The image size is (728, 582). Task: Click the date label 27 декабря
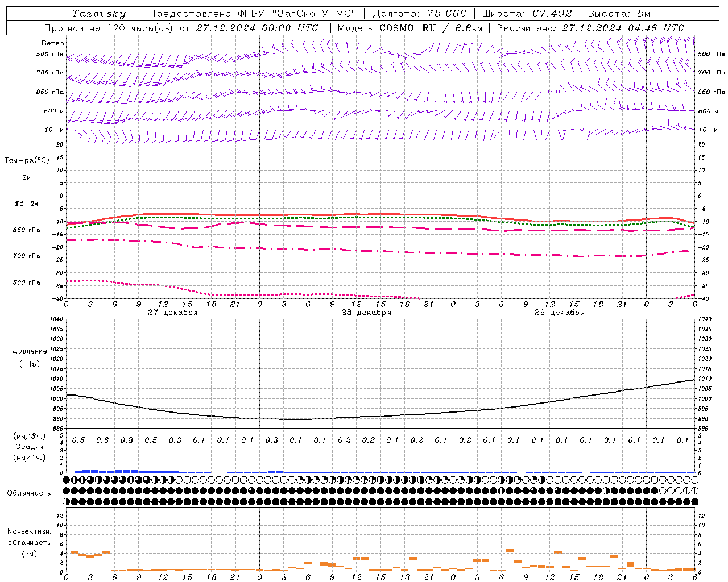(x=173, y=313)
